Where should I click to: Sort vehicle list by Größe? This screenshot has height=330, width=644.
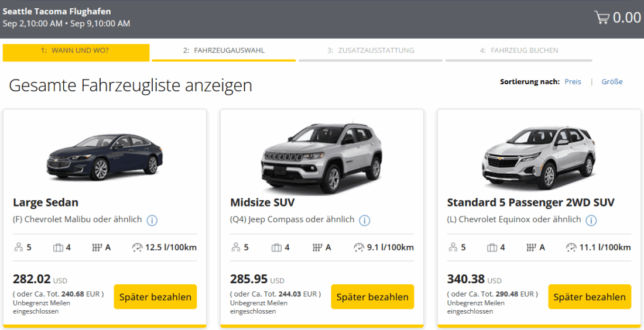pyautogui.click(x=612, y=82)
